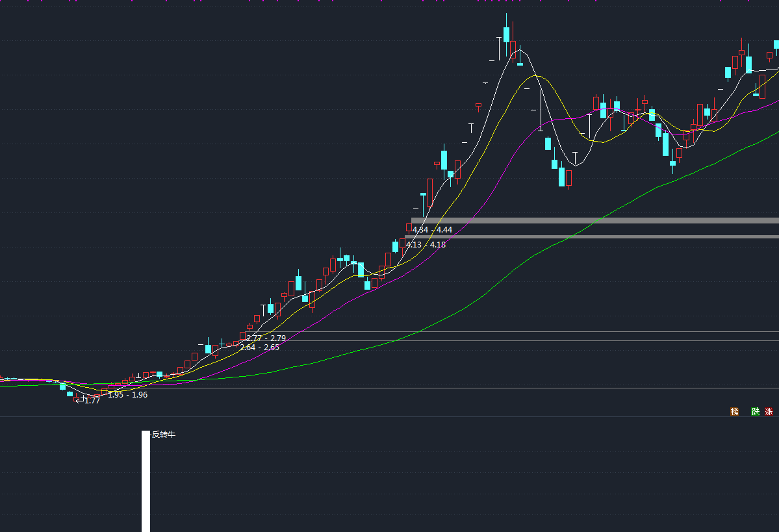Click the orange 榜 marker icon

click(x=734, y=411)
